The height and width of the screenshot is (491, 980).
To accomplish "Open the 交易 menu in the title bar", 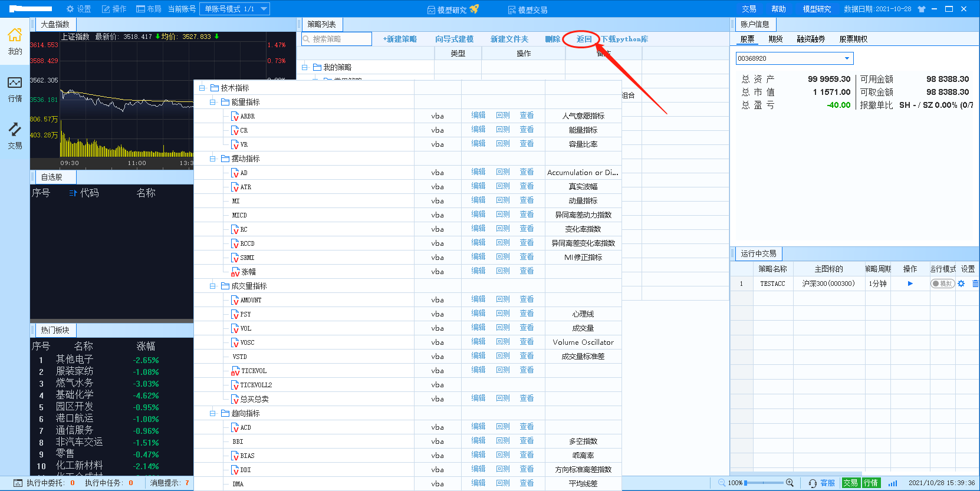I will pyautogui.click(x=749, y=9).
